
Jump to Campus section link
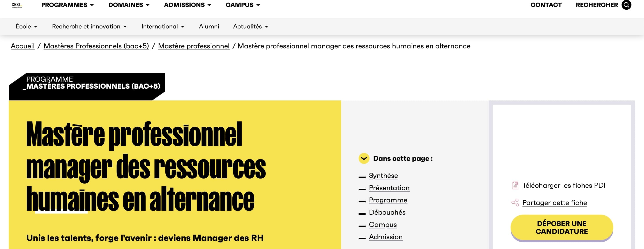[x=383, y=224]
